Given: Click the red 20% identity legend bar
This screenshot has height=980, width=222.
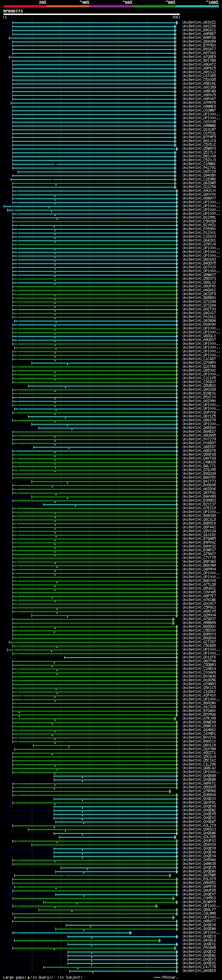Looking at the screenshot, I should pos(25,6).
